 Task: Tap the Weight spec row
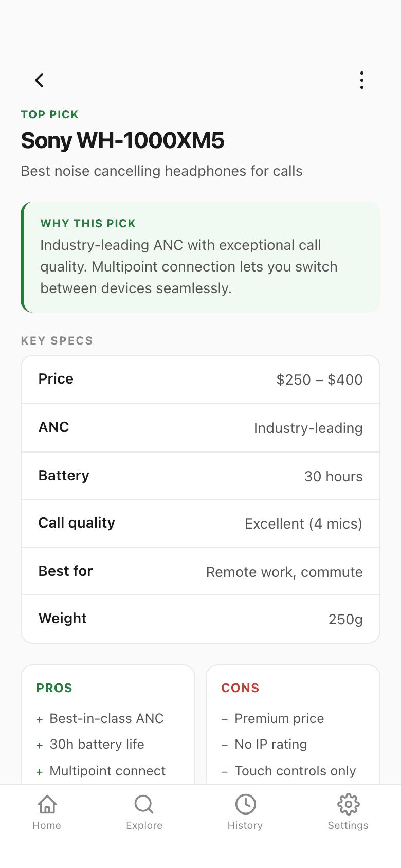(200, 619)
